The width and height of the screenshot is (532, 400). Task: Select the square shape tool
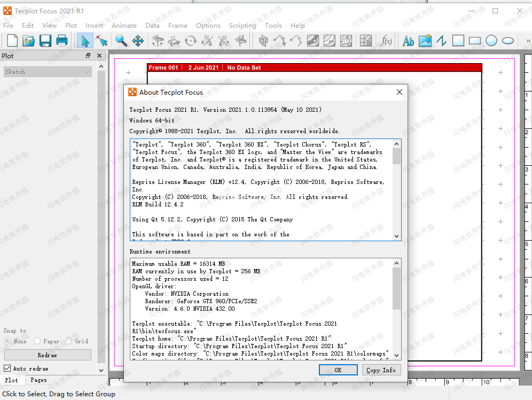click(x=458, y=41)
